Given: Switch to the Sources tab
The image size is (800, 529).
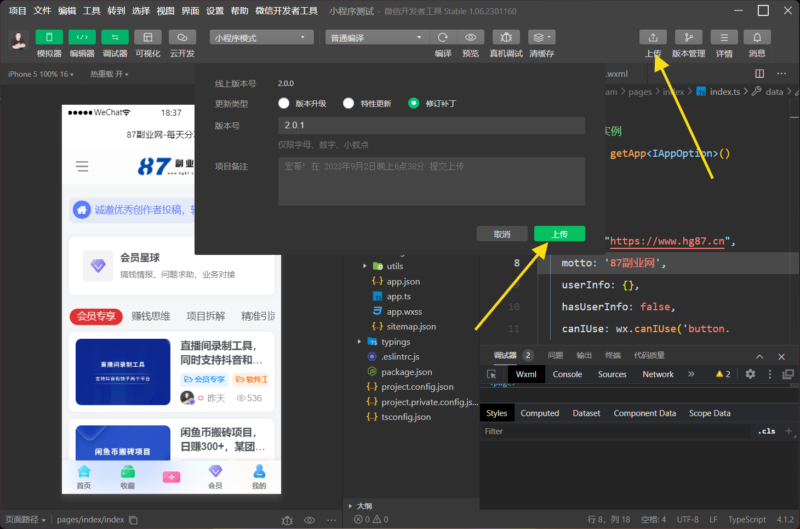Looking at the screenshot, I should click(x=612, y=374).
